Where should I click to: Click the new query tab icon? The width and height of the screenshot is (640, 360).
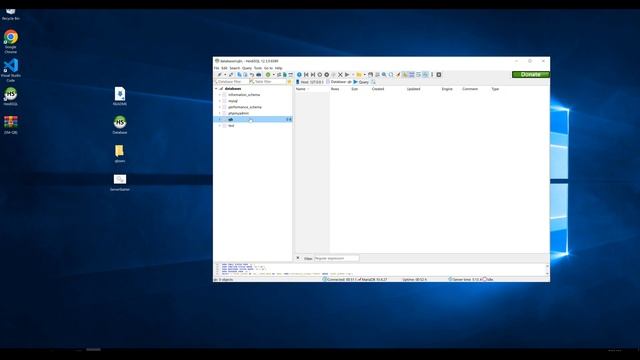click(x=373, y=82)
